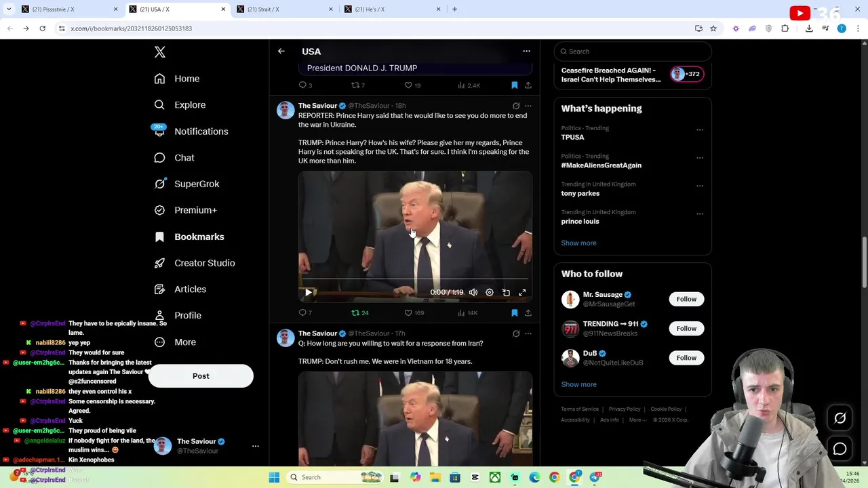The image size is (868, 488).
Task: Open Notifications in sidebar
Action: pyautogui.click(x=191, y=131)
